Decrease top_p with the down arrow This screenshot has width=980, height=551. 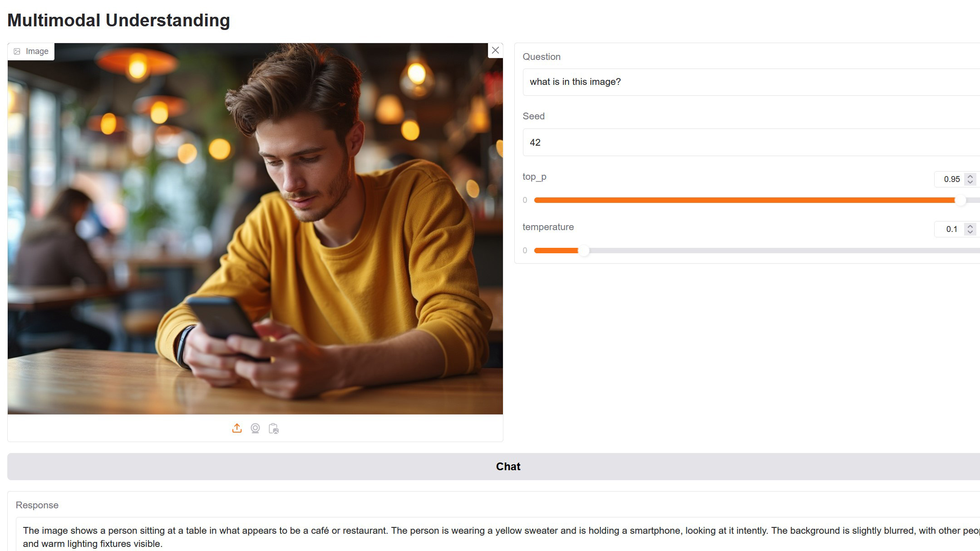(x=970, y=182)
